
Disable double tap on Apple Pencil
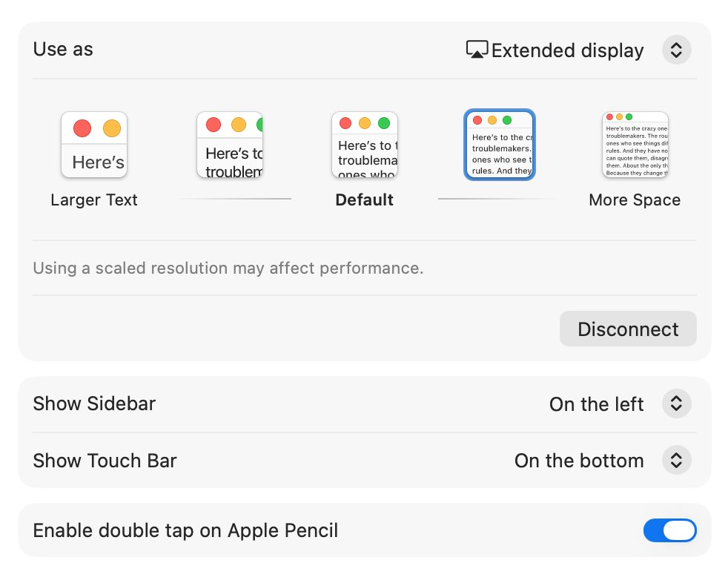pos(669,530)
